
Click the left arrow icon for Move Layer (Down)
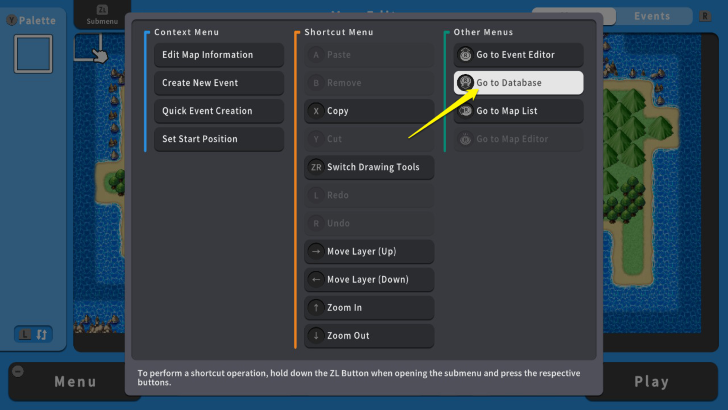pos(317,280)
